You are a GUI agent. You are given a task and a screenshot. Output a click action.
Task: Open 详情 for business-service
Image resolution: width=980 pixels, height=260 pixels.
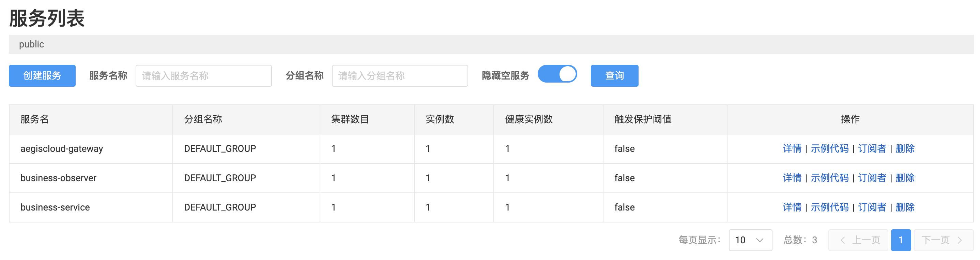(792, 207)
